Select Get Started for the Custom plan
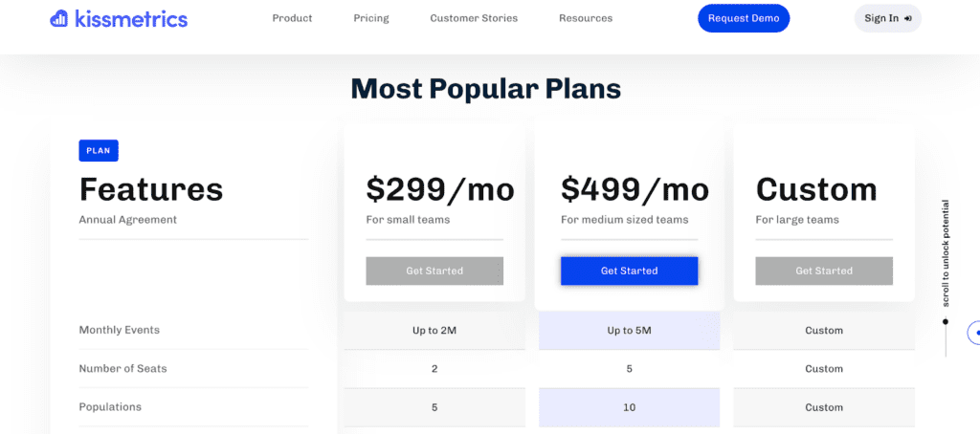The image size is (980, 434). (x=824, y=271)
